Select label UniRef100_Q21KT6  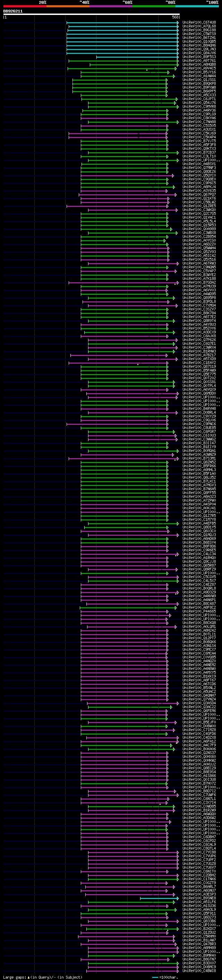pos(199,198)
